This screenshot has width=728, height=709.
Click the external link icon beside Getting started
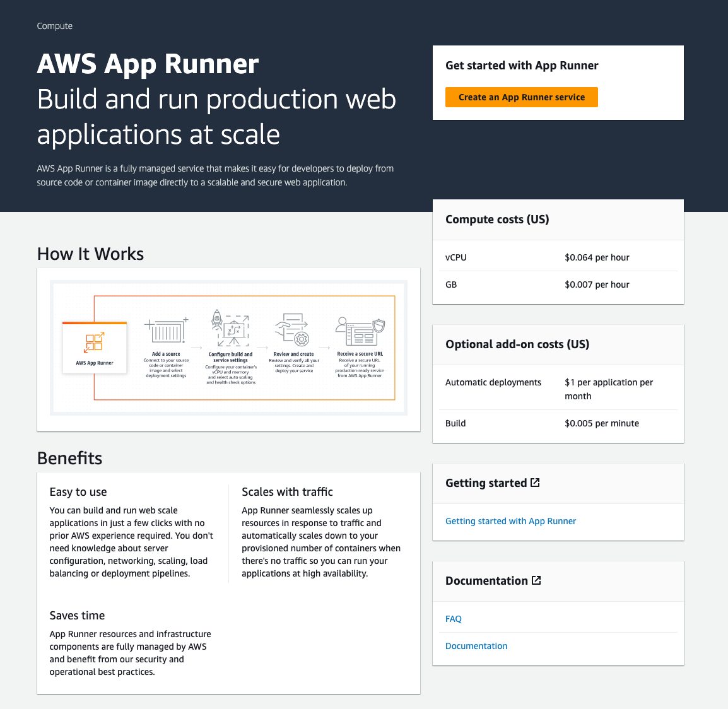tap(535, 483)
